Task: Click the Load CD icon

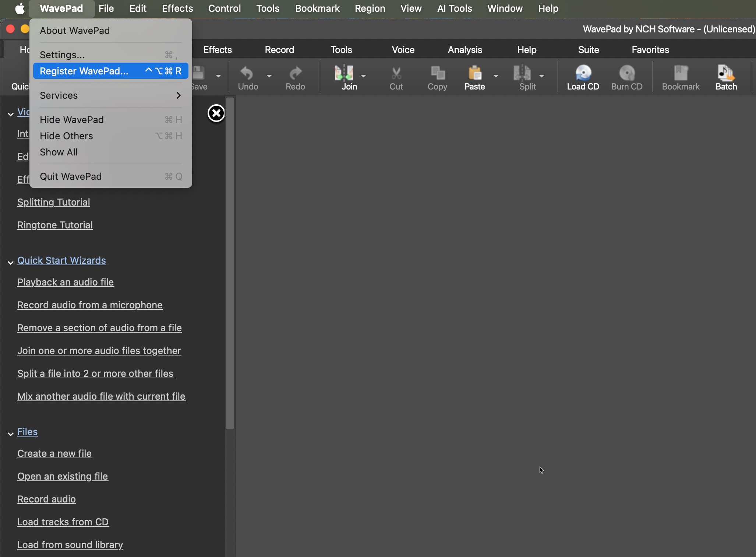Action: [x=583, y=73]
